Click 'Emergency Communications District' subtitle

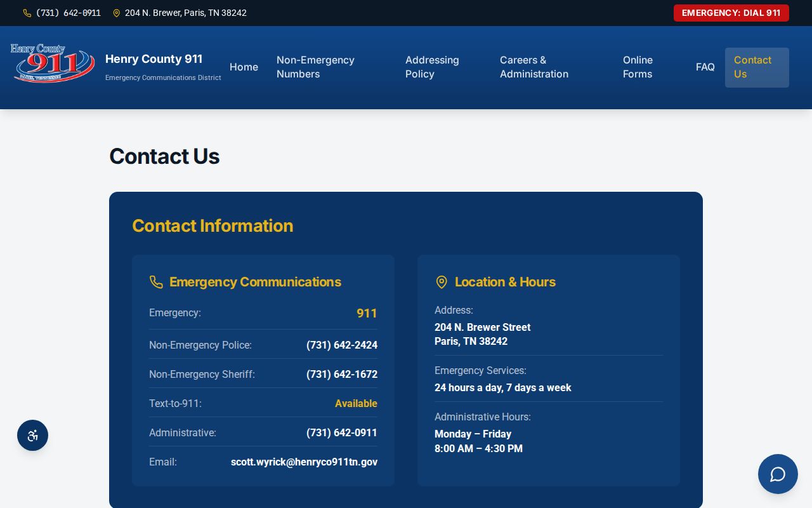163,77
